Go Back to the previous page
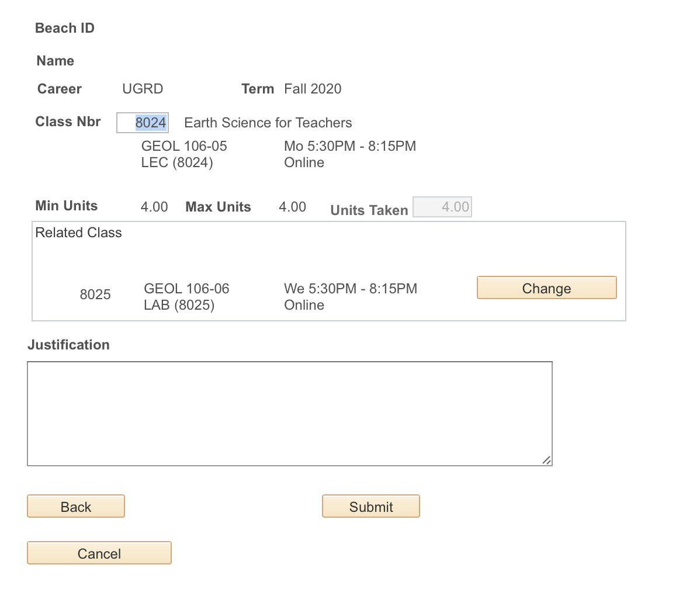The image size is (700, 589). (76, 506)
